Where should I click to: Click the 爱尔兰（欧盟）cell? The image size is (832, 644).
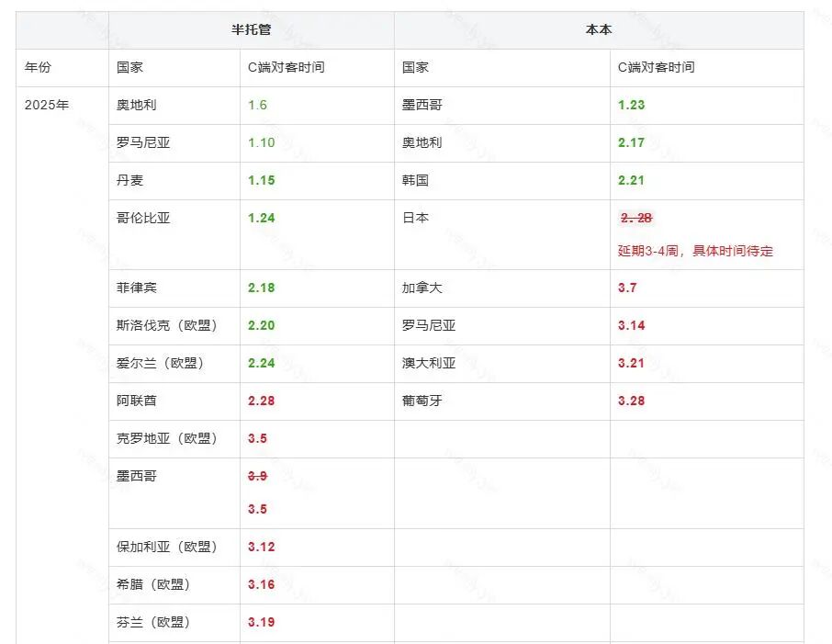(x=165, y=363)
